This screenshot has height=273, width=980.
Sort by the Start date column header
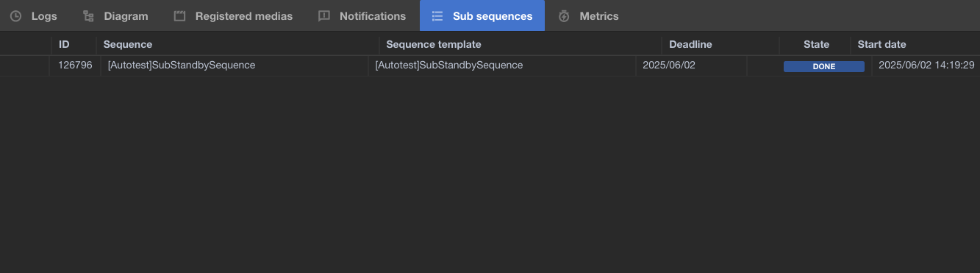pyautogui.click(x=881, y=44)
